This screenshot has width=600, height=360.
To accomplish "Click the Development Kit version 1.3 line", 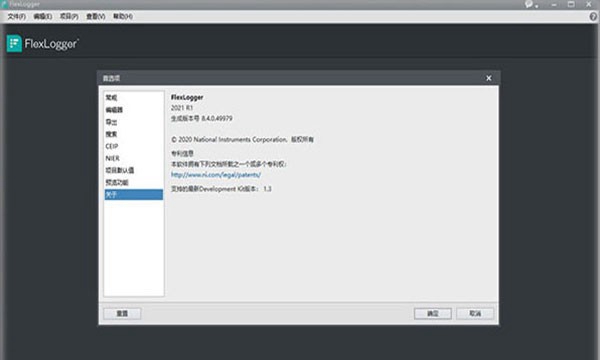I will (x=221, y=189).
